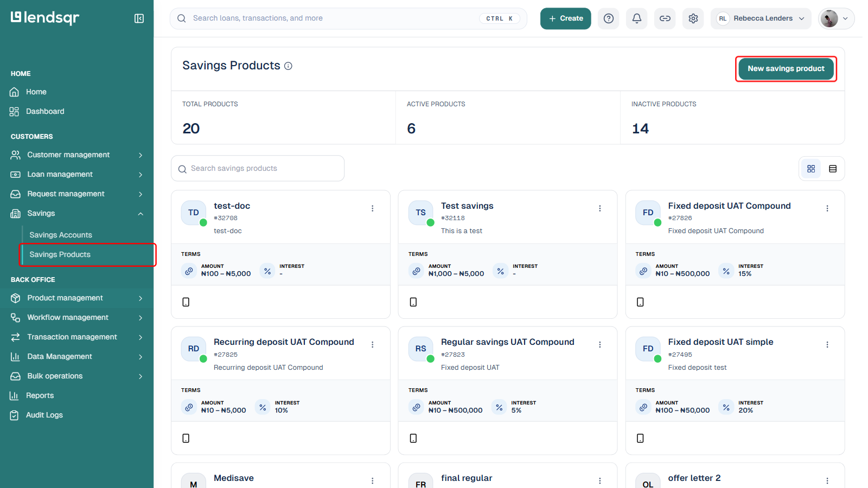Viewport: 868px width, 488px height.
Task: Switch to list view layout
Action: pos(833,169)
